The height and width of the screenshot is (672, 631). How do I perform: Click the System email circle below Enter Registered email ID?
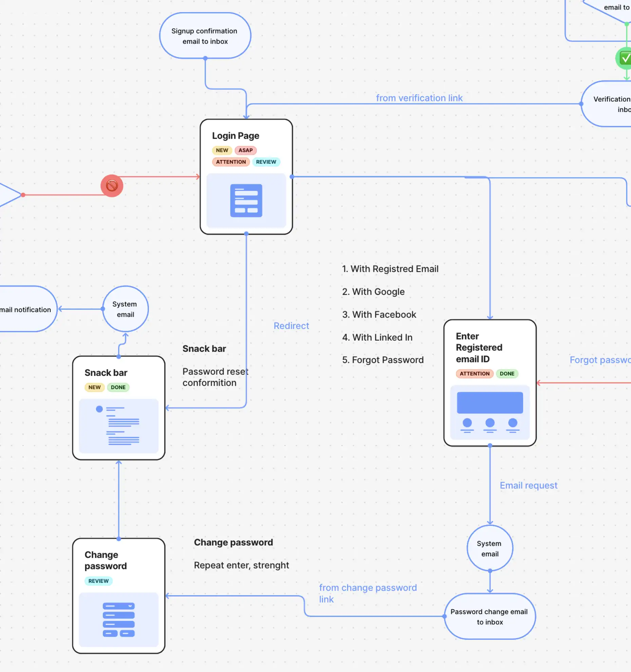(490, 548)
